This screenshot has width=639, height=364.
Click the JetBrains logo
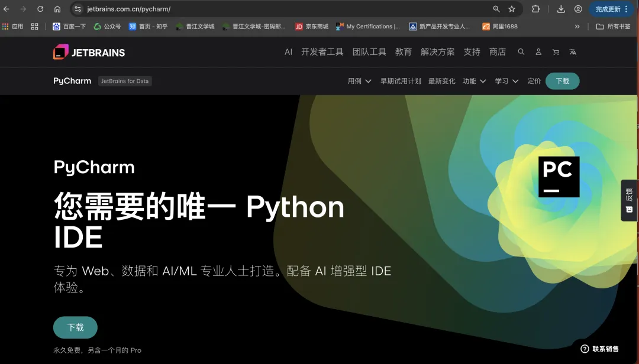click(x=89, y=52)
